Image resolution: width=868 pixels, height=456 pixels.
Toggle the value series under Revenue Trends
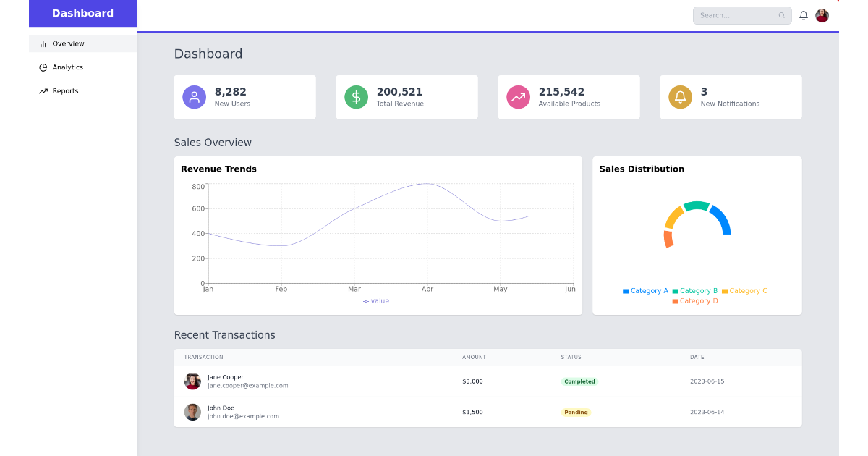click(x=375, y=300)
